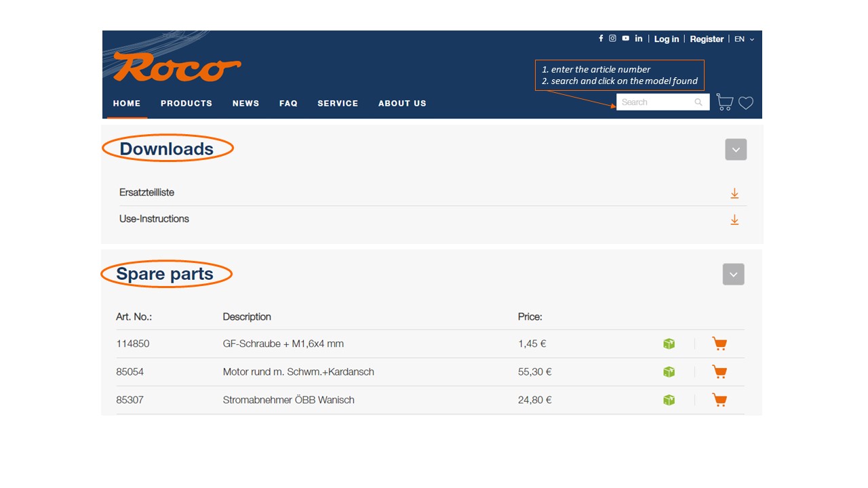Add Motor rund 85054 to cart
The image size is (868, 488).
[719, 371]
